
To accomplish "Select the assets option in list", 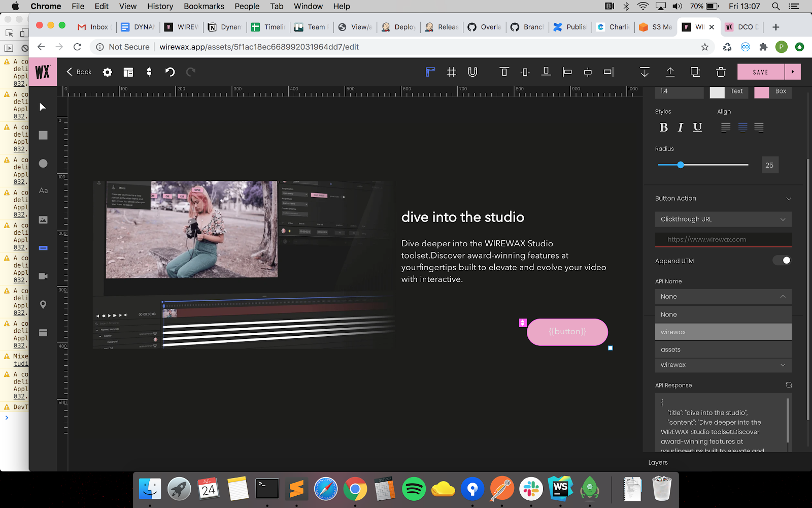I will tap(723, 350).
